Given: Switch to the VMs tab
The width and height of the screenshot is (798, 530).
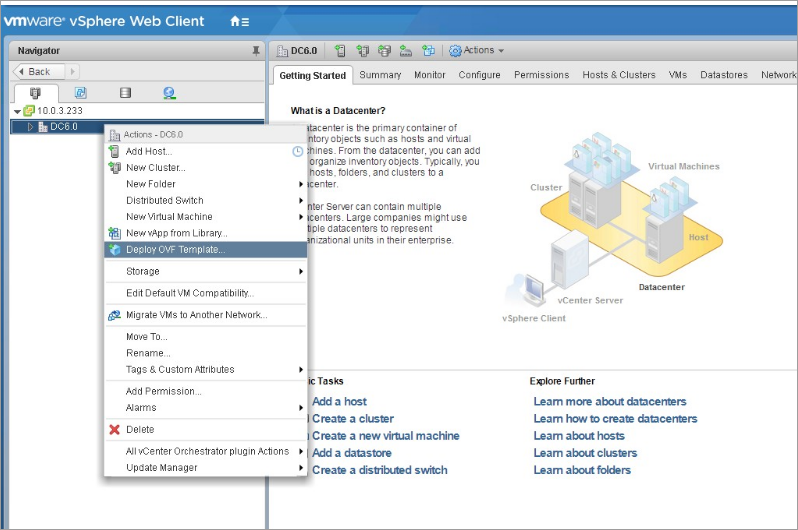Looking at the screenshot, I should tap(678, 75).
